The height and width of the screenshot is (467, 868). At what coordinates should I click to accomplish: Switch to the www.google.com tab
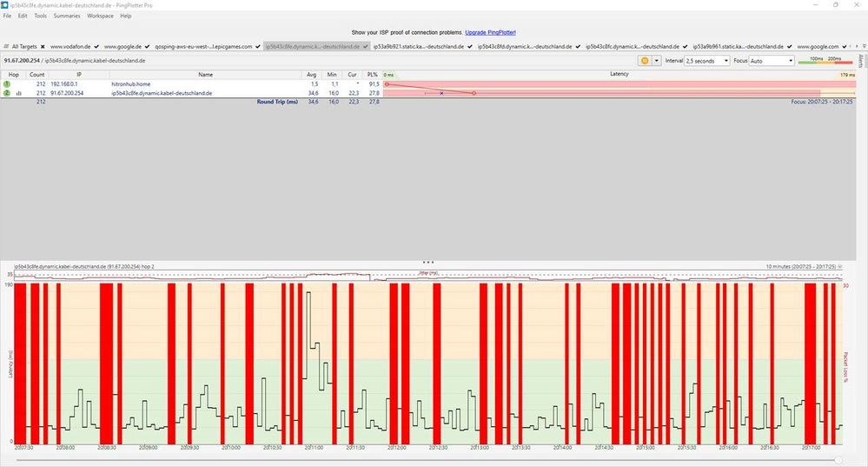click(x=818, y=47)
